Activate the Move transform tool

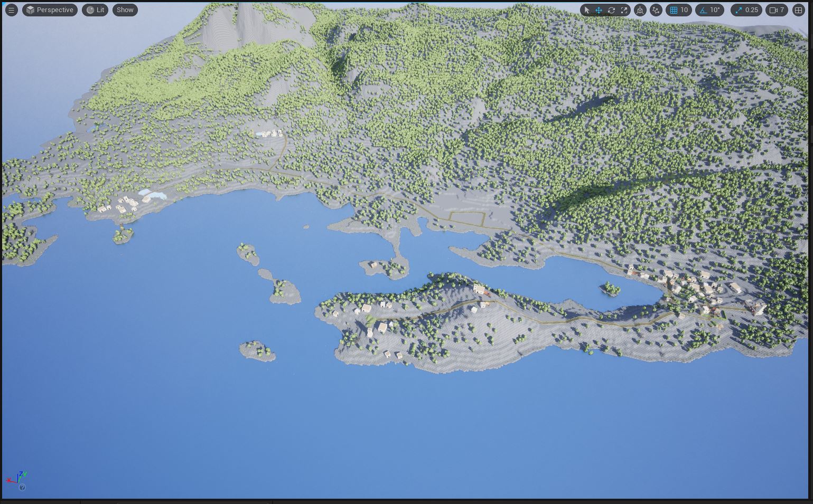tap(599, 10)
